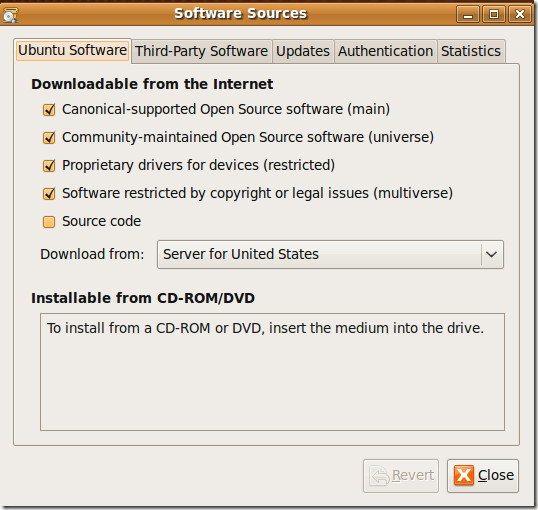Close window using title bar X
Image resolution: width=538 pixels, height=510 pixels.
click(520, 14)
